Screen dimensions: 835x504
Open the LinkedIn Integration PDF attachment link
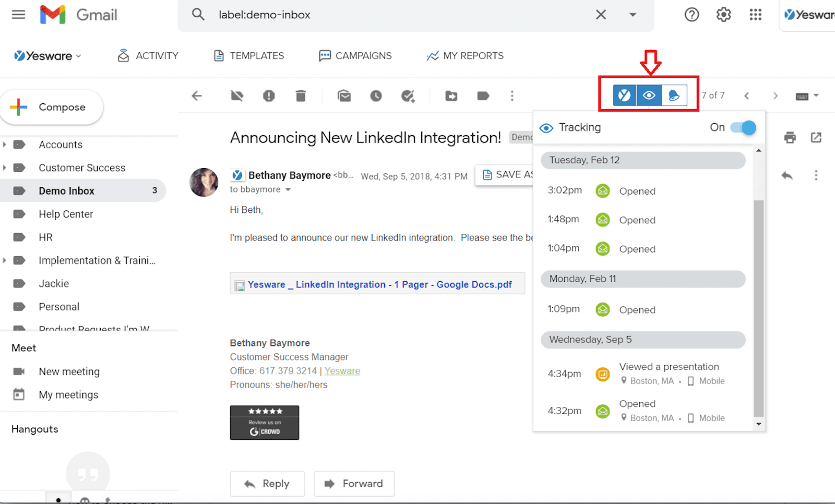point(379,284)
